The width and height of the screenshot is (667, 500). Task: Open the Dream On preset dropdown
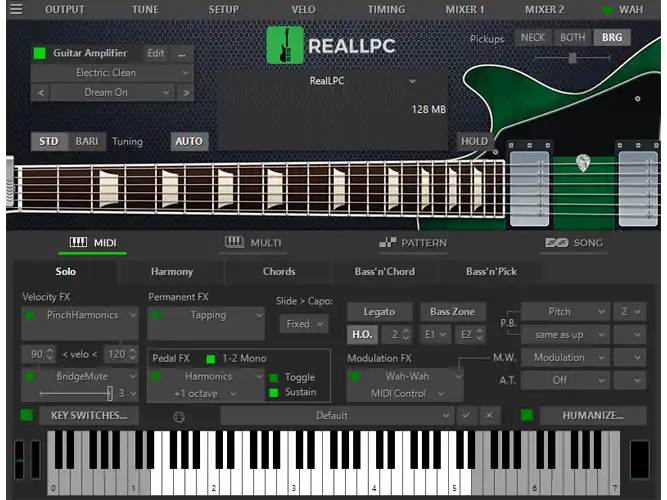[112, 92]
